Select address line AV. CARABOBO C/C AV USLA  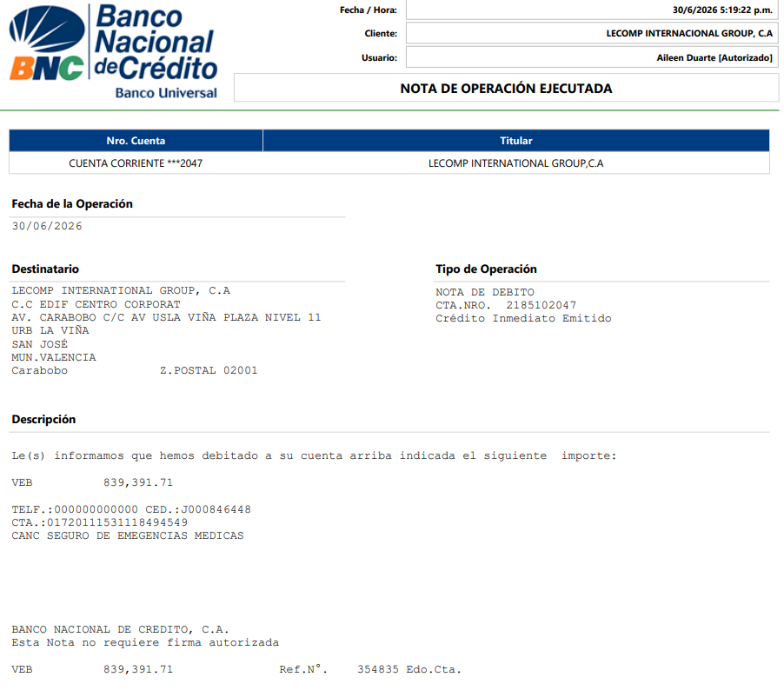click(166, 317)
